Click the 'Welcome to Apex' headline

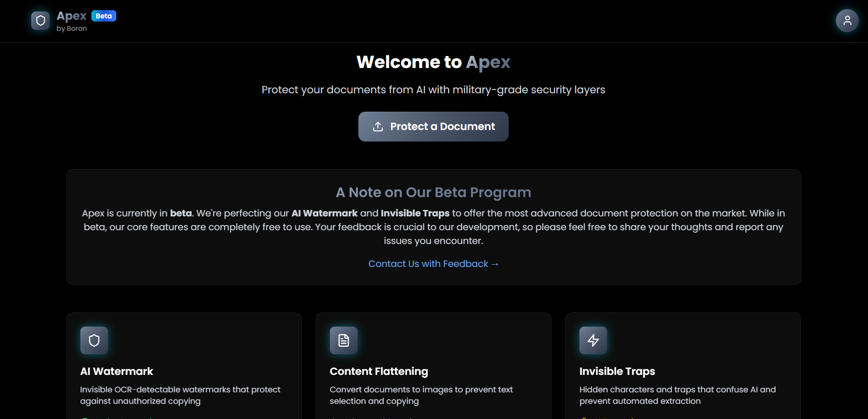[433, 62]
